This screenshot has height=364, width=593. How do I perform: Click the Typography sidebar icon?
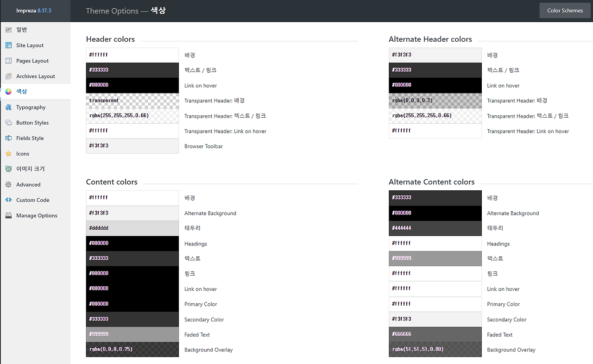[8, 107]
